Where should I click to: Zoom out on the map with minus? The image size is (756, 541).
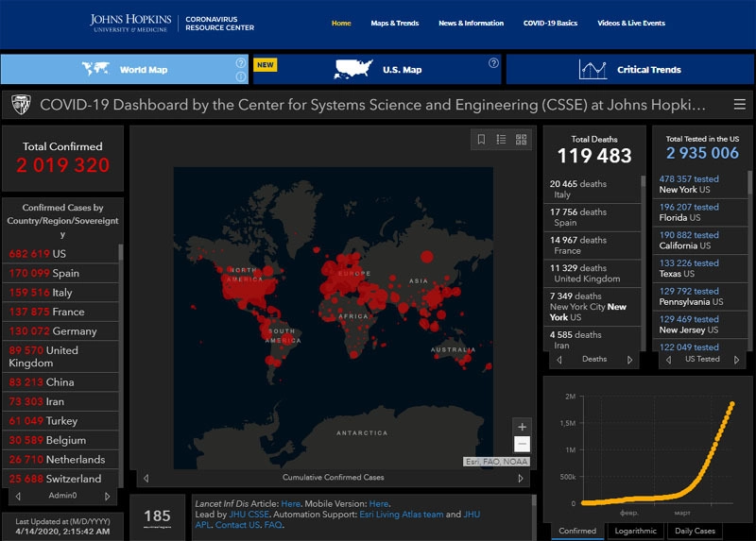tap(522, 444)
